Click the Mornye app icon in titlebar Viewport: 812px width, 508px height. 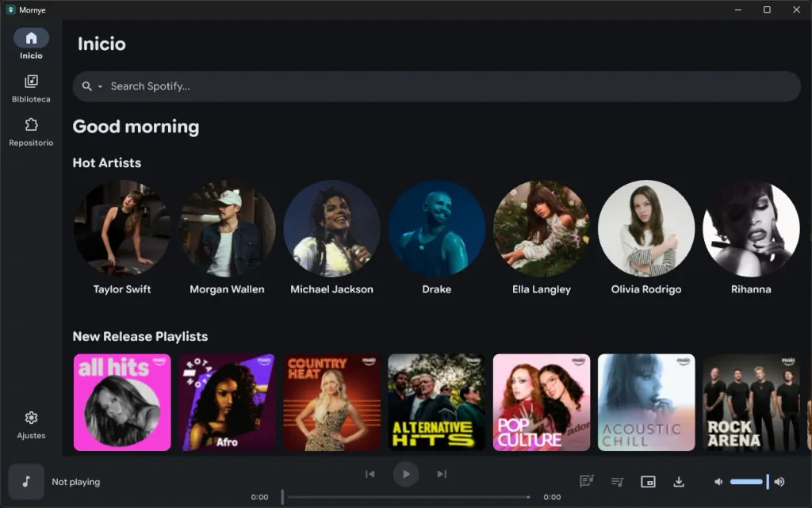[x=10, y=10]
